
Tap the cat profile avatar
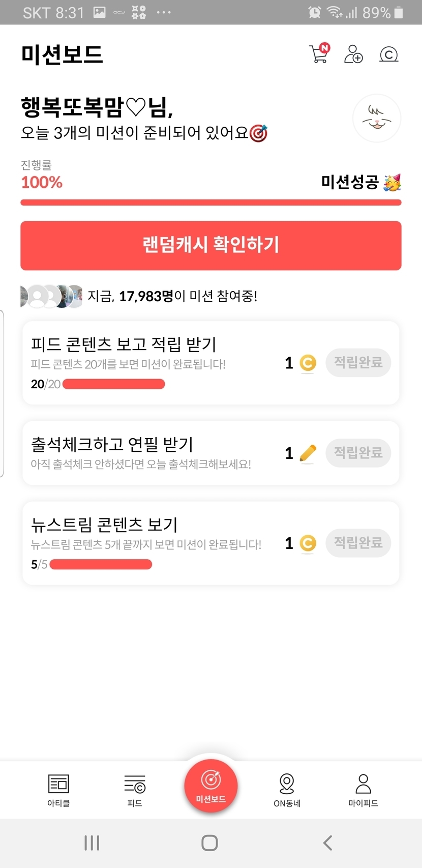click(377, 119)
